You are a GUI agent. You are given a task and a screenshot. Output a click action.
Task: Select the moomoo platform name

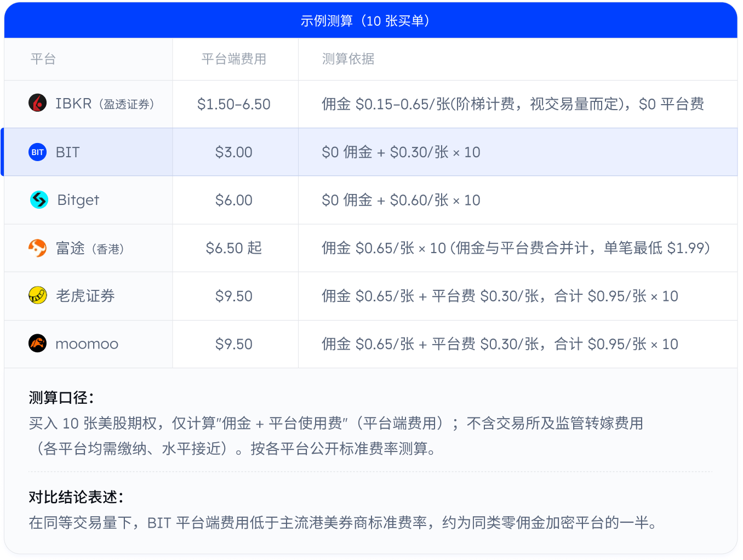[x=87, y=344]
